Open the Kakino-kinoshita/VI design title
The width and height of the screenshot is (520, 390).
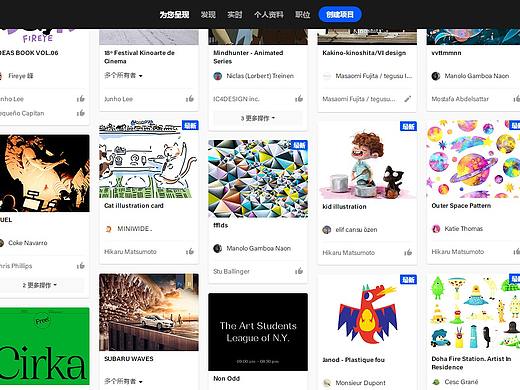click(364, 53)
